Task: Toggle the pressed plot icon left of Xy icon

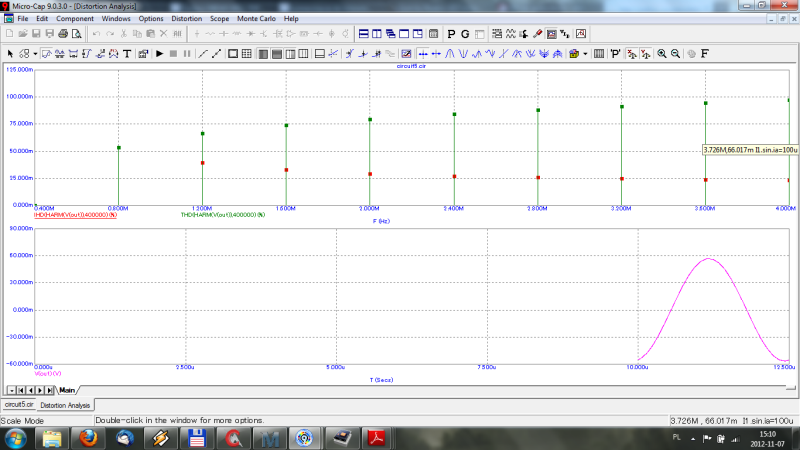Action: click(552, 34)
